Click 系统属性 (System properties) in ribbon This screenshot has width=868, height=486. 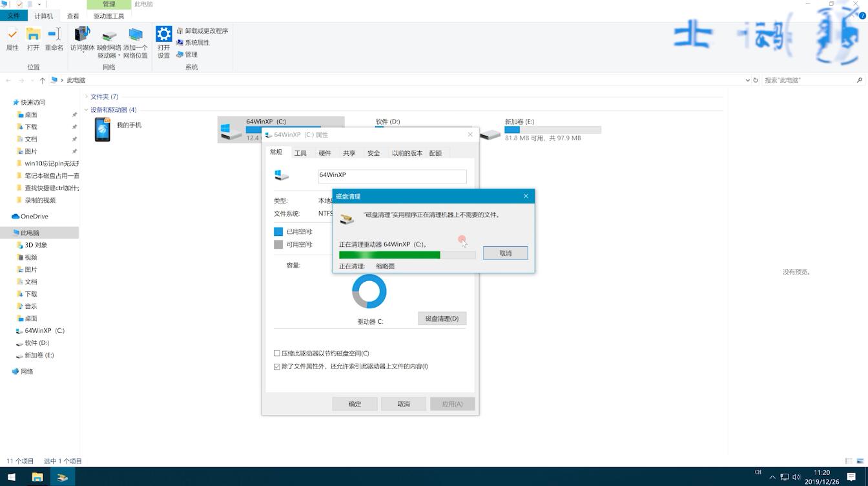(x=193, y=42)
